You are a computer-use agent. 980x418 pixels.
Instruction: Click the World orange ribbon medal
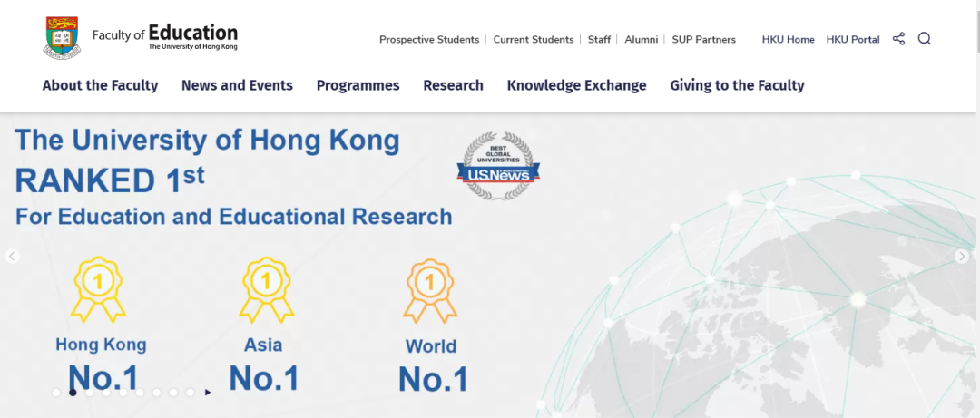click(x=430, y=290)
